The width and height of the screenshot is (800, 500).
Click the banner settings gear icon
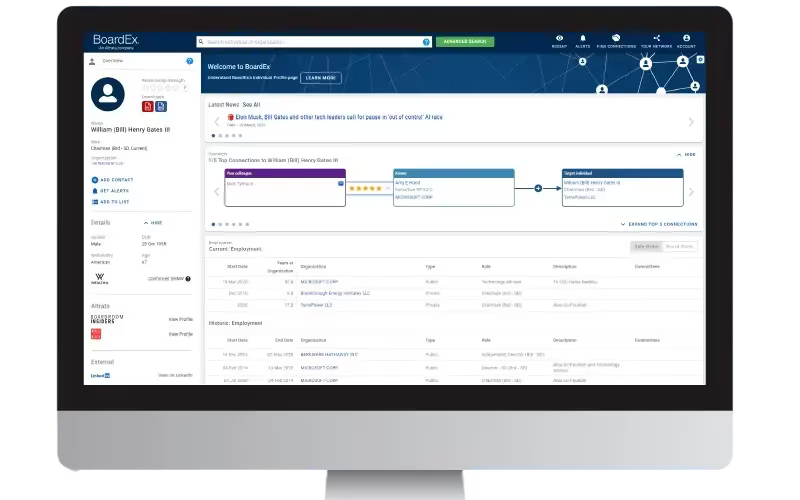(700, 60)
